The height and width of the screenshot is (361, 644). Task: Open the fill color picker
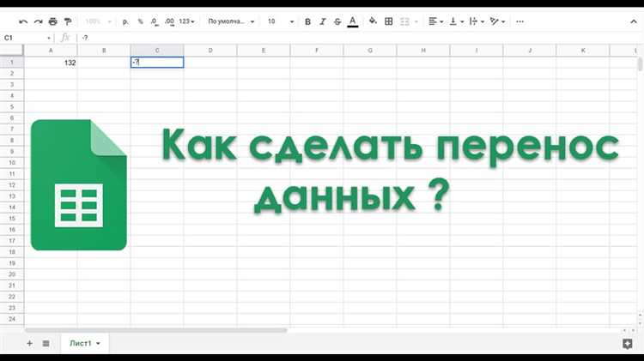click(373, 21)
